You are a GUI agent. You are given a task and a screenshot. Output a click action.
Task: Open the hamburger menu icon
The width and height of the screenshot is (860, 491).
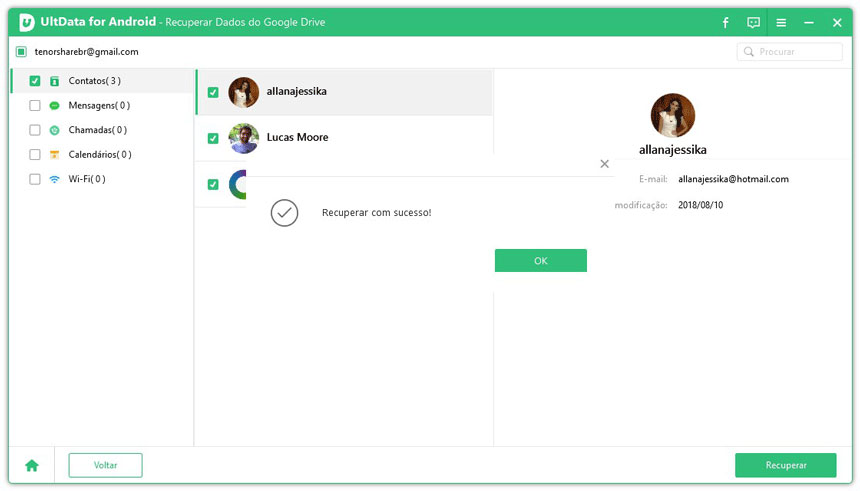(781, 22)
